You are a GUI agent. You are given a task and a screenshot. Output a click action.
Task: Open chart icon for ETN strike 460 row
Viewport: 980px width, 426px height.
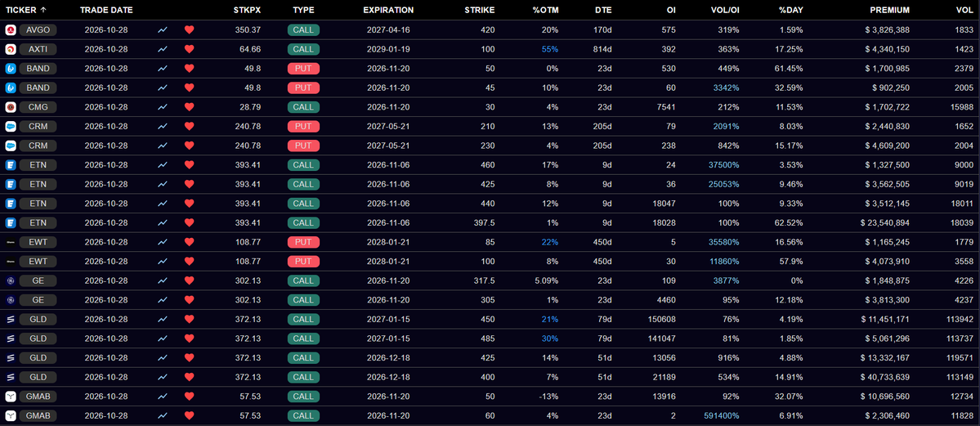[163, 165]
